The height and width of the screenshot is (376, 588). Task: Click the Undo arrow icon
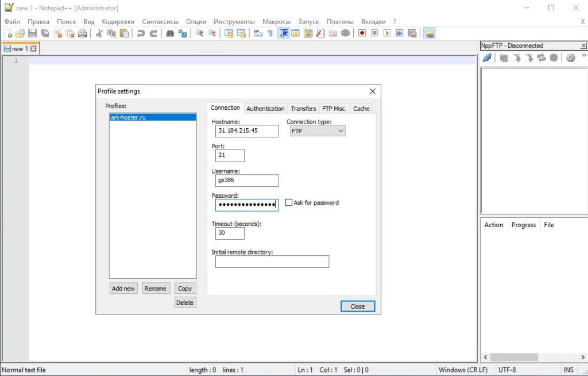(x=141, y=33)
